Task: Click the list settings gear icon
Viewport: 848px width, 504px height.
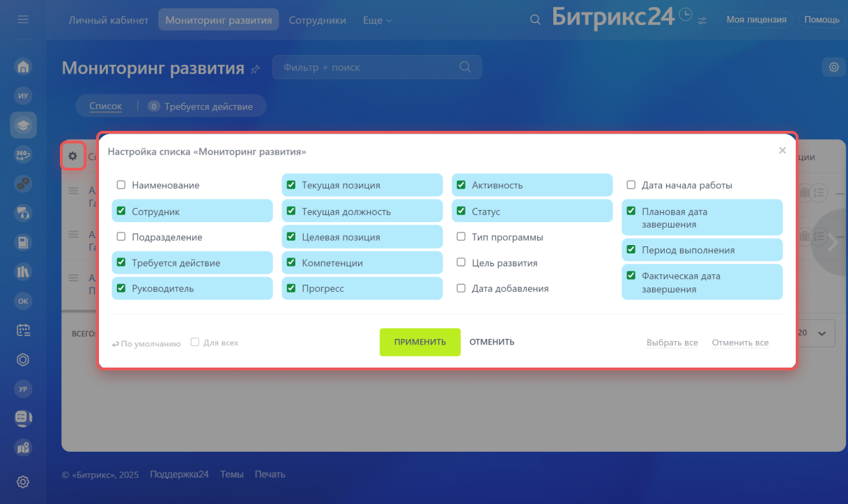Action: click(72, 156)
